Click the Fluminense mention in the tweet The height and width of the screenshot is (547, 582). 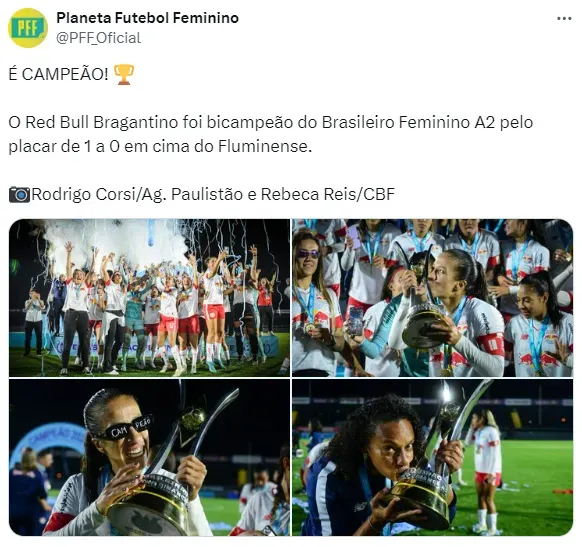coord(265,146)
